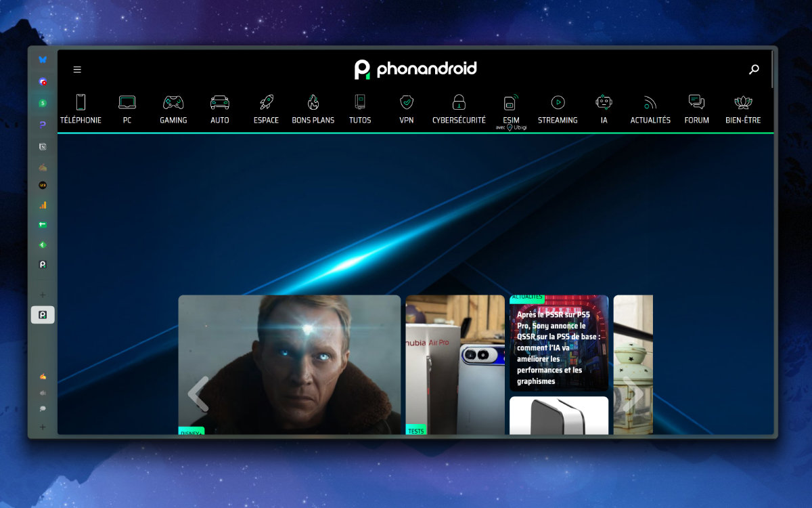Open the Bons Plans flame category
This screenshot has height=508, width=812.
(x=313, y=109)
